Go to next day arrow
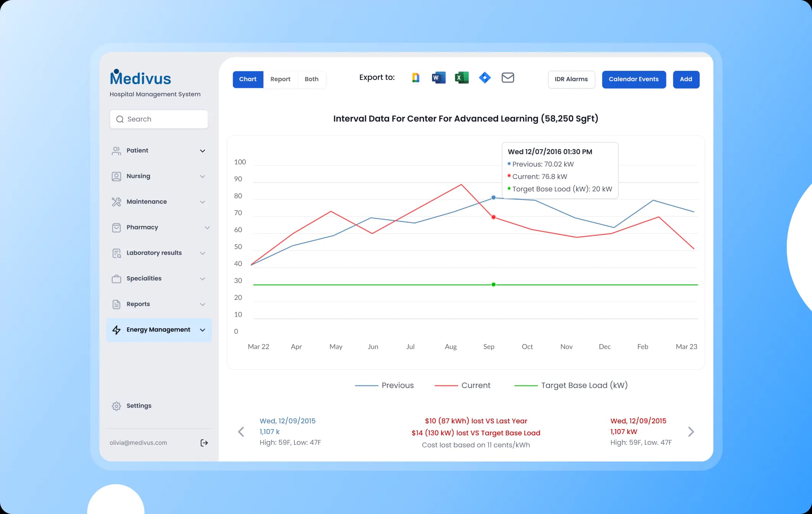 click(691, 432)
